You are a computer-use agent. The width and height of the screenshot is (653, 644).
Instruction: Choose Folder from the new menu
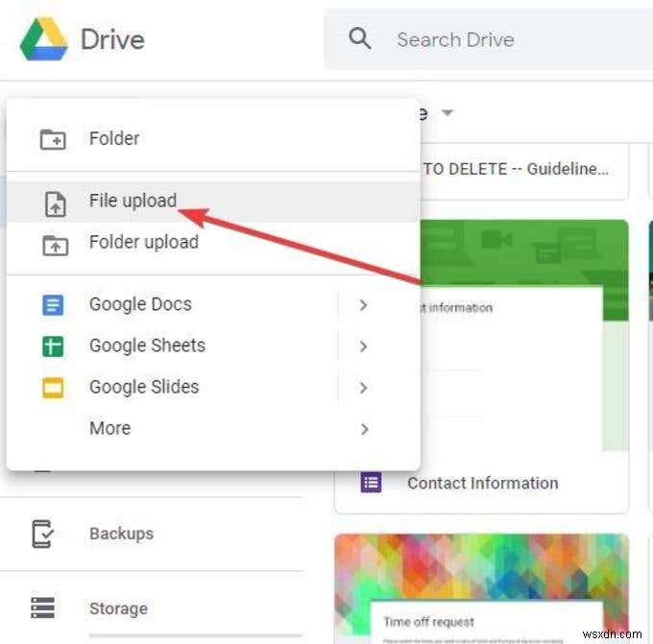tap(213, 138)
